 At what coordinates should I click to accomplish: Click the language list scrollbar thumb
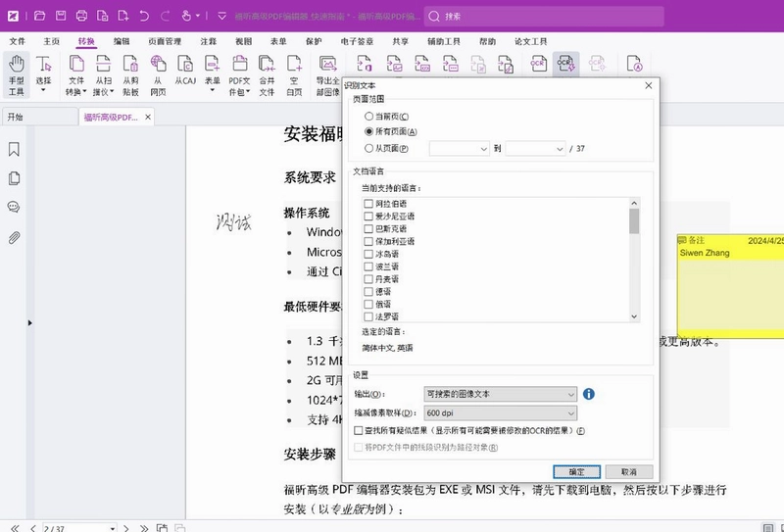634,221
